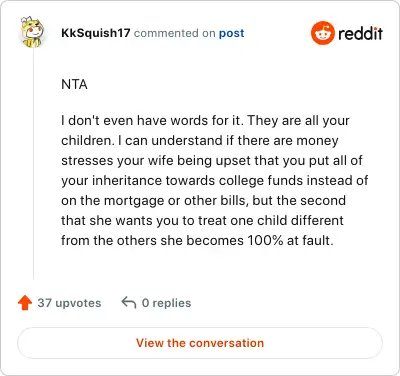Click the reddit wordmark text
Viewport: 400px width, 376px height.
360,33
